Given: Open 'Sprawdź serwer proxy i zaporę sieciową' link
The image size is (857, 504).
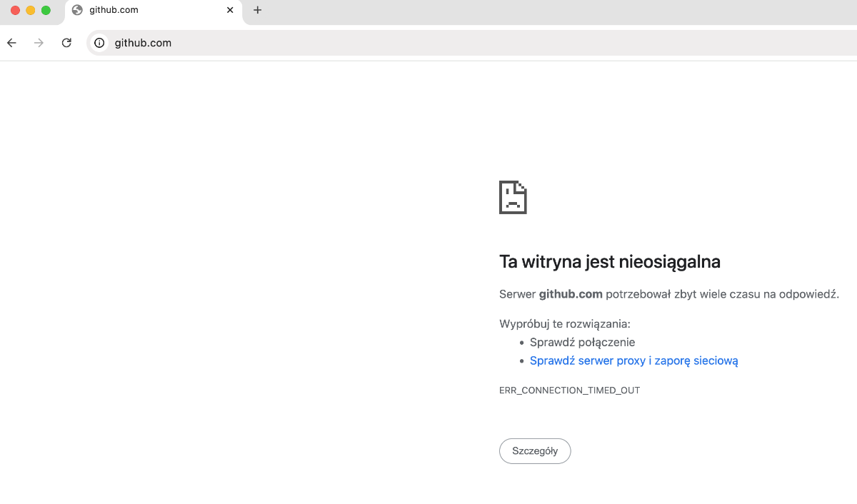Looking at the screenshot, I should coord(633,361).
